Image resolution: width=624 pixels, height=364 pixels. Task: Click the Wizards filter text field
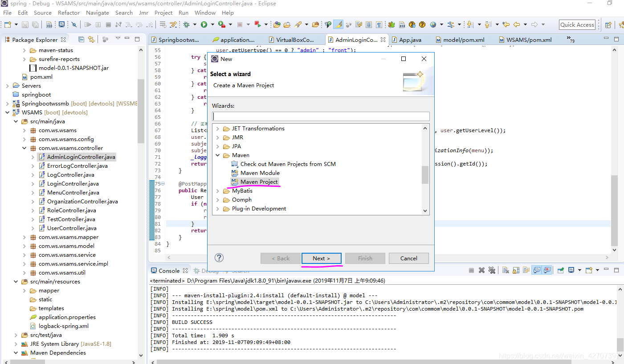321,116
